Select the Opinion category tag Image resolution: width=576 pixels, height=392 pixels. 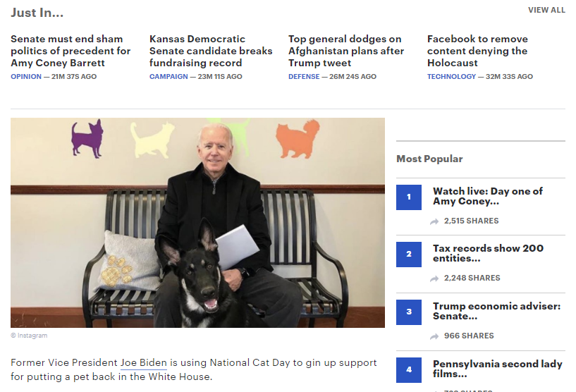[x=26, y=77]
